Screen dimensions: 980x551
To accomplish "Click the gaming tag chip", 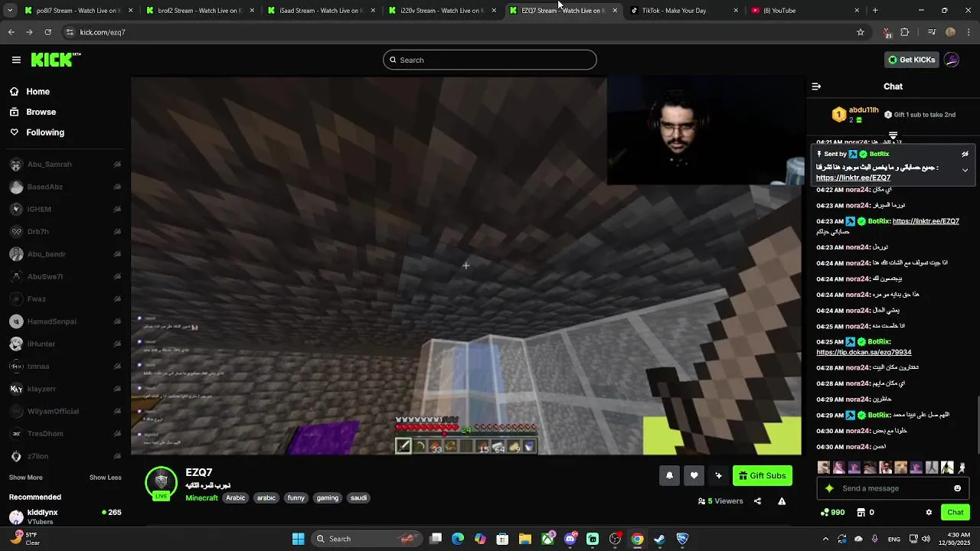I will click(328, 498).
